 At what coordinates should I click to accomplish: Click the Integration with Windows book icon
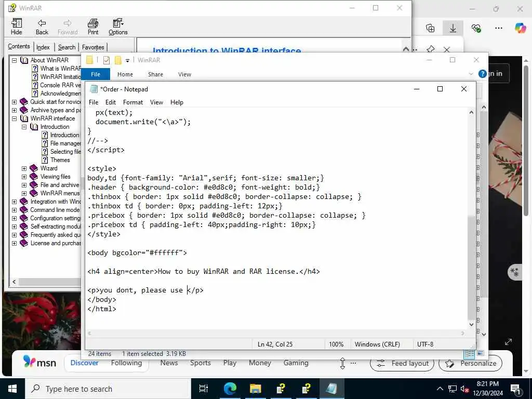click(24, 202)
